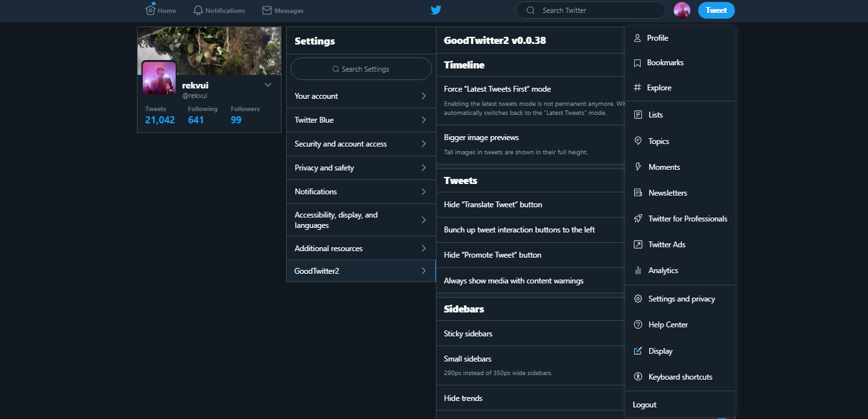
Task: Click the profile banner image
Action: [209, 50]
